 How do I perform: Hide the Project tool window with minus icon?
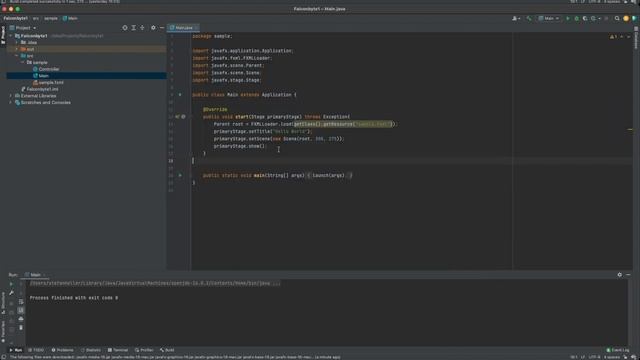pos(162,28)
